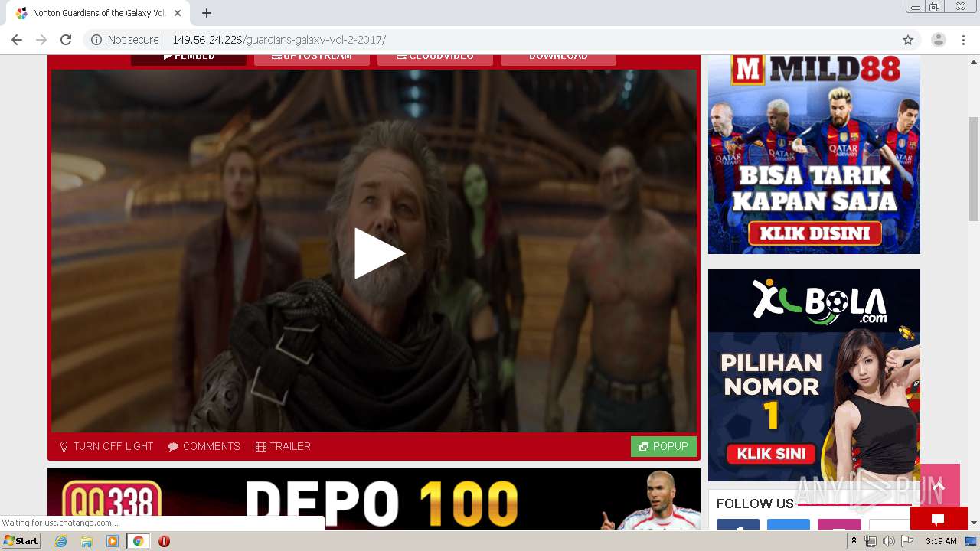The width and height of the screenshot is (980, 551).
Task: Open the Chrome profile avatar
Action: [x=939, y=40]
